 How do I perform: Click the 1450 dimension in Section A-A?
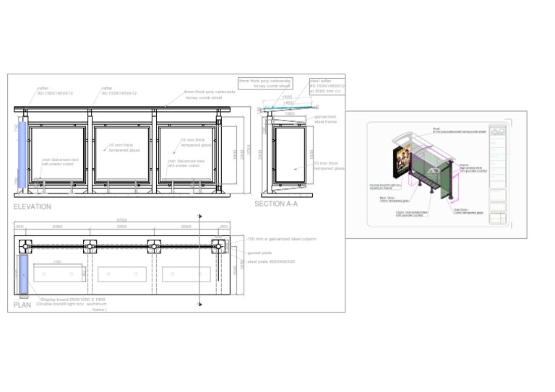(288, 103)
